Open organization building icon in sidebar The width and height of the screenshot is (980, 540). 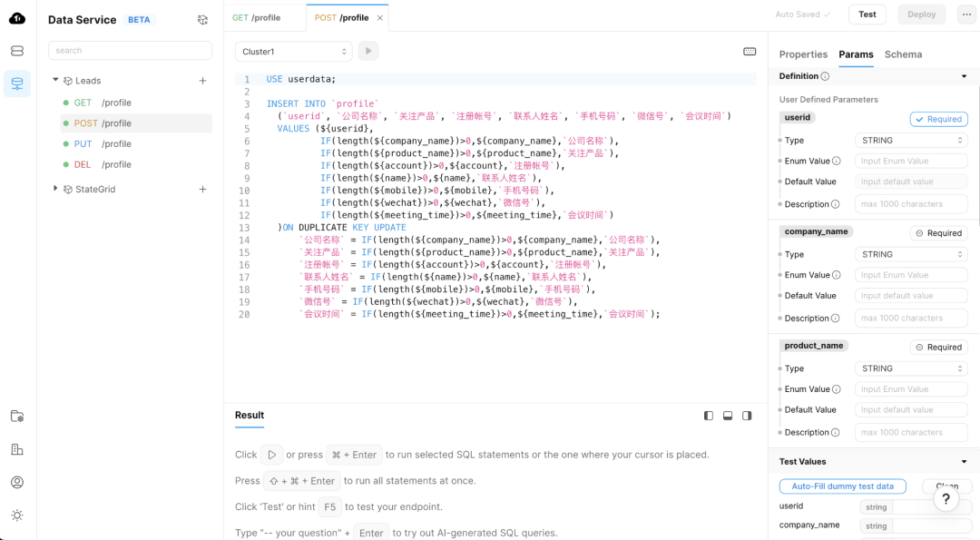17,449
